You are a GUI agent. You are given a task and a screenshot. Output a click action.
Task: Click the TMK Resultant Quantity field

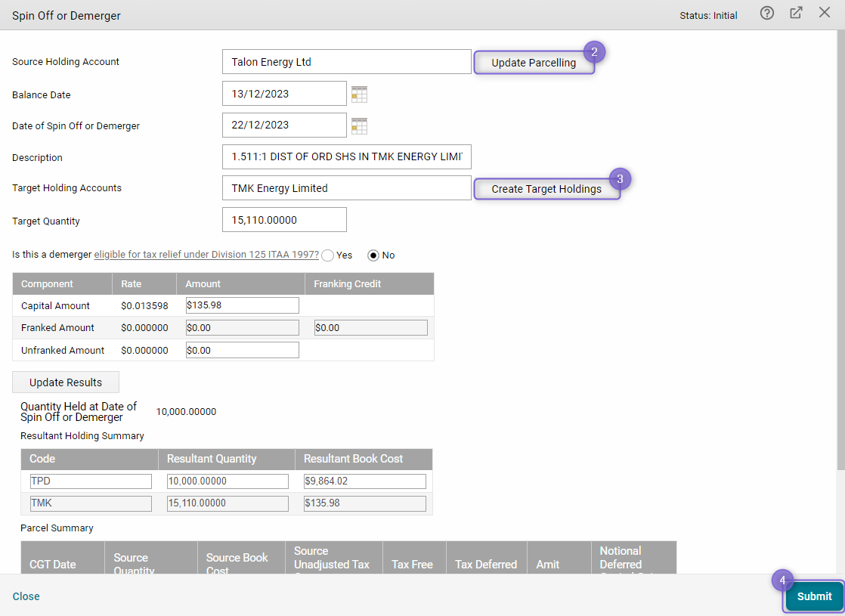tap(227, 503)
